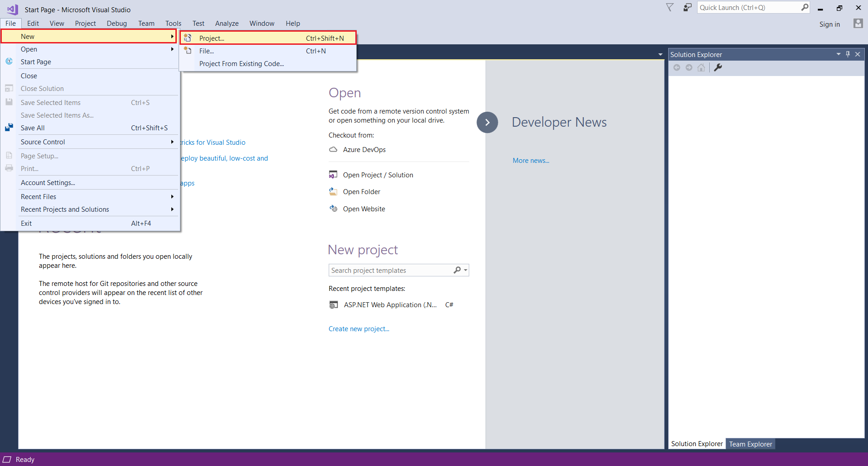Click the Open Project / Solution icon
Screen dimensions: 868x466
[333, 175]
